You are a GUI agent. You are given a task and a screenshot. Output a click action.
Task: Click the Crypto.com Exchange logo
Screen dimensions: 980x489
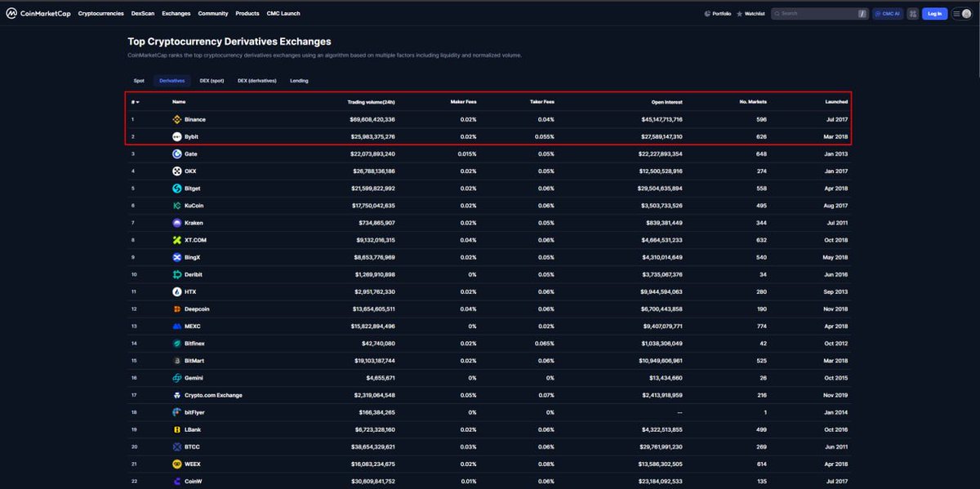[x=177, y=395]
